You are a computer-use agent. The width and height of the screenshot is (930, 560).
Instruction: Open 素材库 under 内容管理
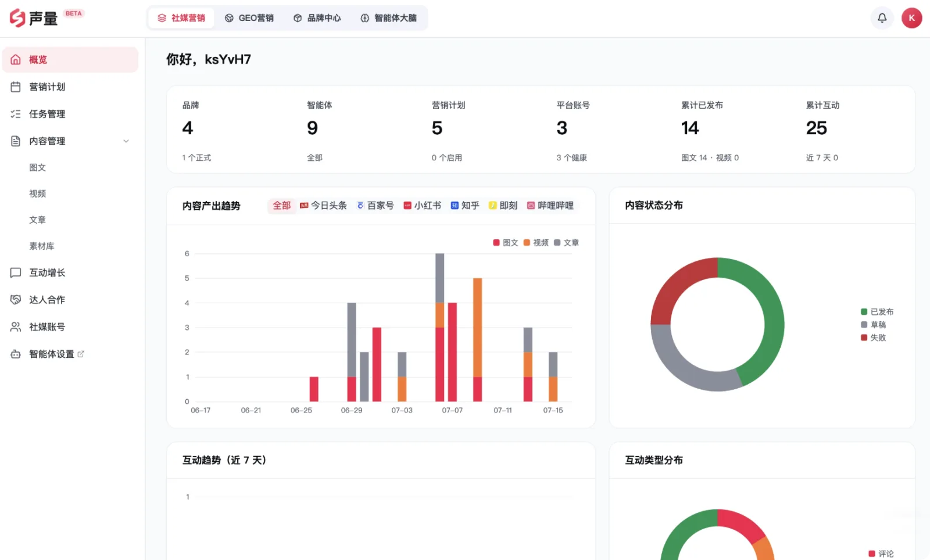pos(42,246)
